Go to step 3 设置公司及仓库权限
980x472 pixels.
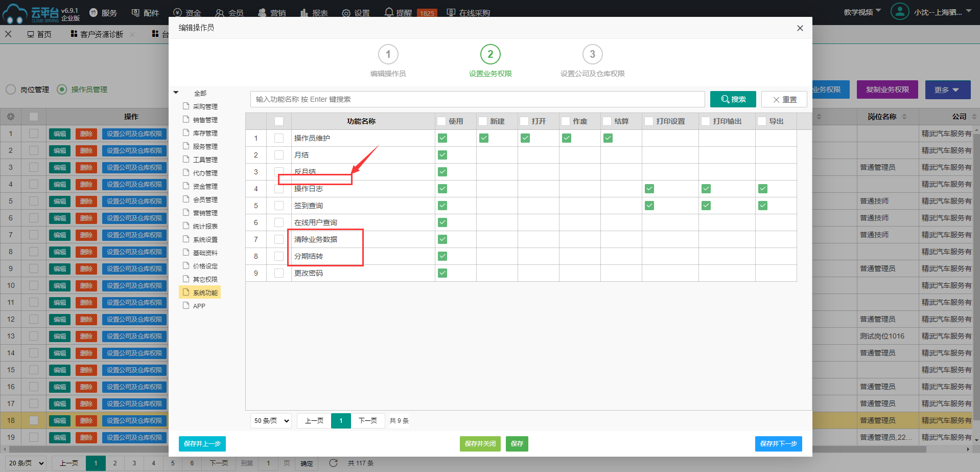pyautogui.click(x=592, y=54)
